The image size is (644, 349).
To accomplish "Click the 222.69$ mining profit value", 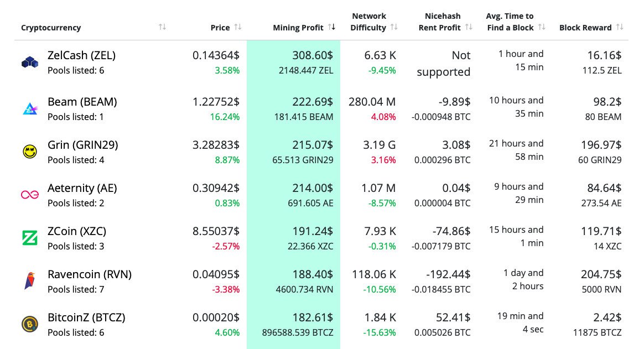I will (313, 102).
